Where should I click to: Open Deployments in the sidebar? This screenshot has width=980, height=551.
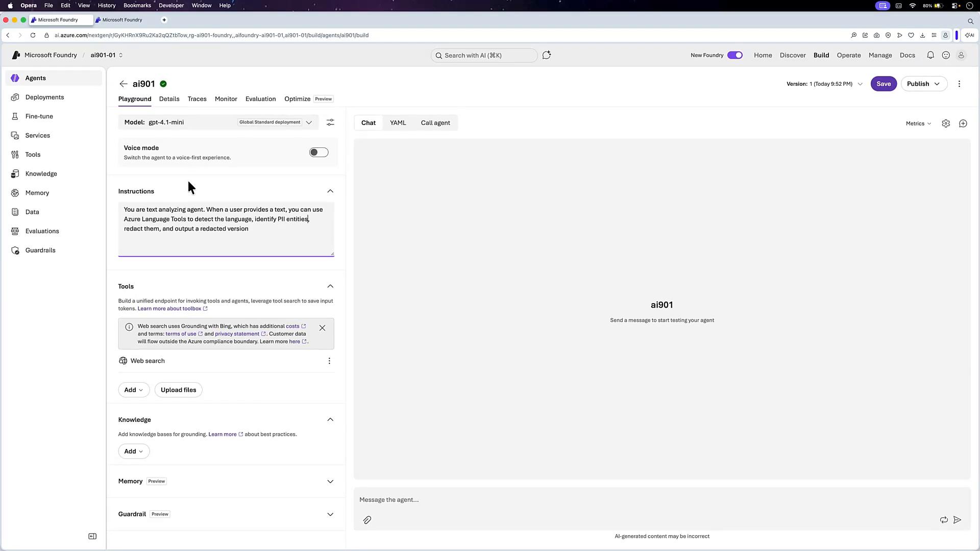[54, 97]
